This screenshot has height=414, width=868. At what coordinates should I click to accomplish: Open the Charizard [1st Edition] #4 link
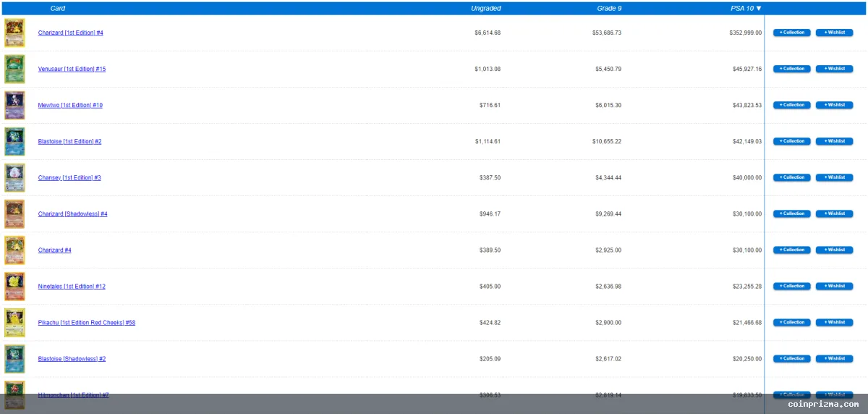(x=71, y=33)
